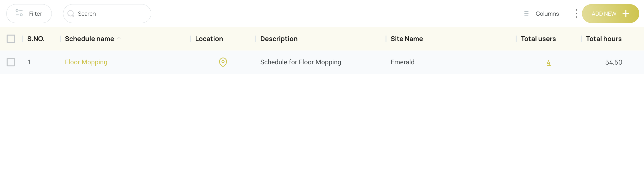The height and width of the screenshot is (171, 644).
Task: Click the plus icon in ADD NEW
Action: (x=626, y=14)
